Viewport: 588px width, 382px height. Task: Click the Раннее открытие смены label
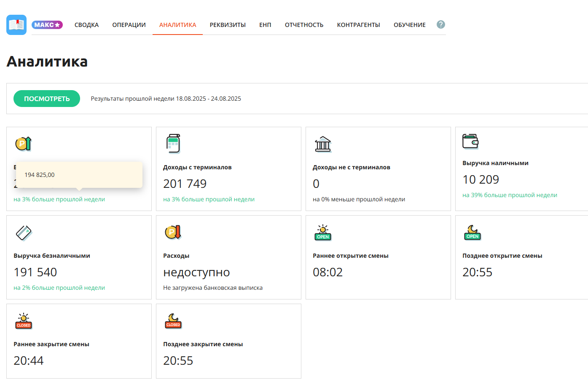coord(351,256)
